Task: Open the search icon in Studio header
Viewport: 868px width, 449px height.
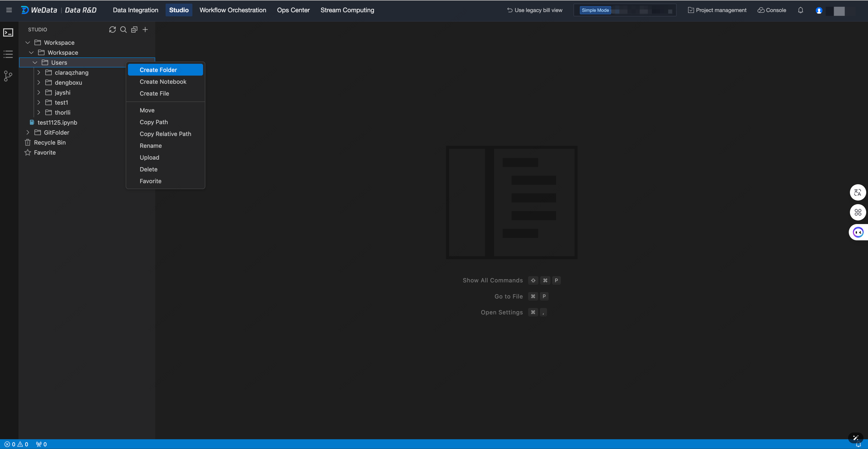Action: (x=123, y=30)
